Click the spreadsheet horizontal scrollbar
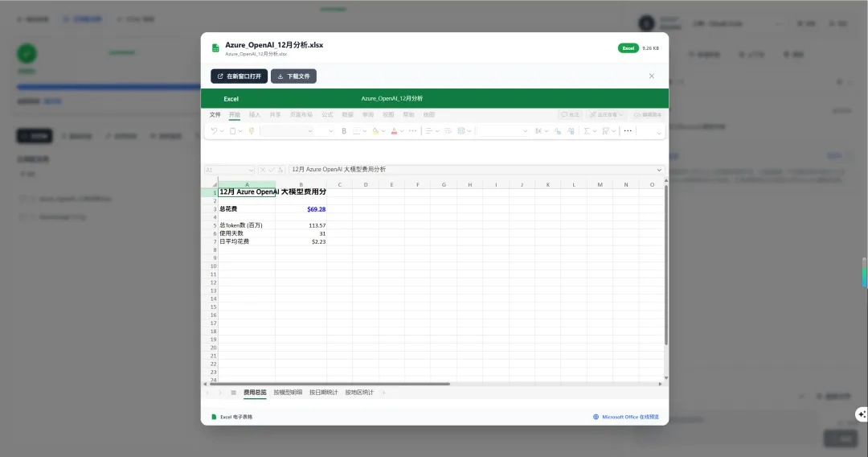Screen dimensions: 868x457 click(330, 383)
